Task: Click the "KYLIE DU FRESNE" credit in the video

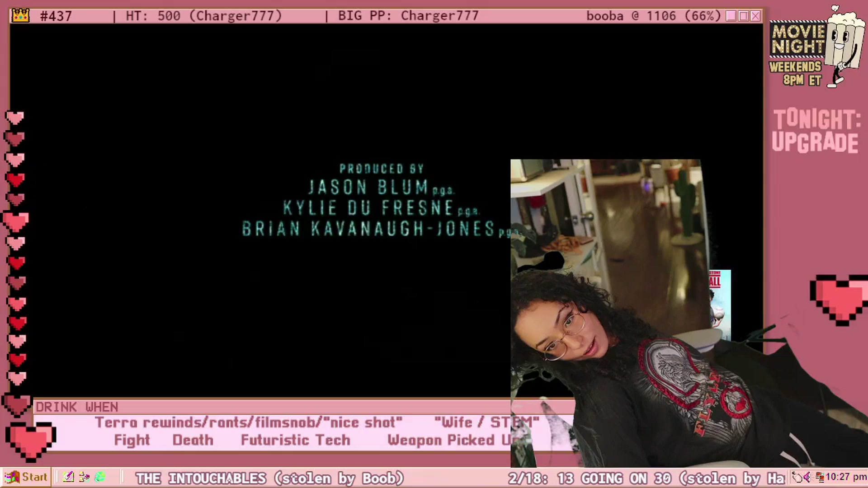Action: (x=368, y=208)
